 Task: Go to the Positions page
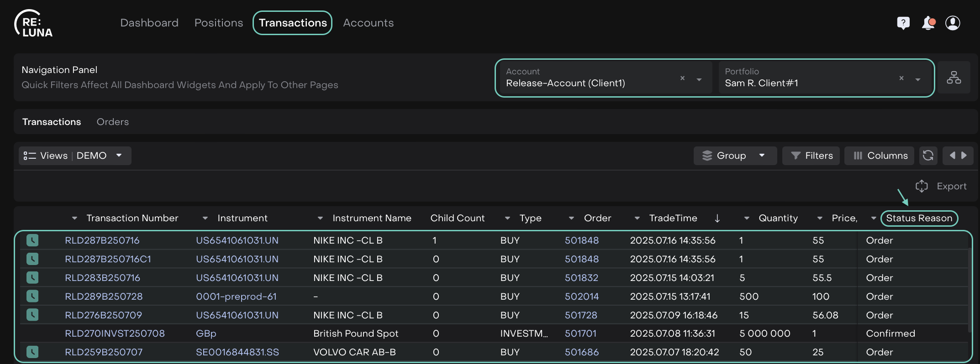tap(218, 23)
